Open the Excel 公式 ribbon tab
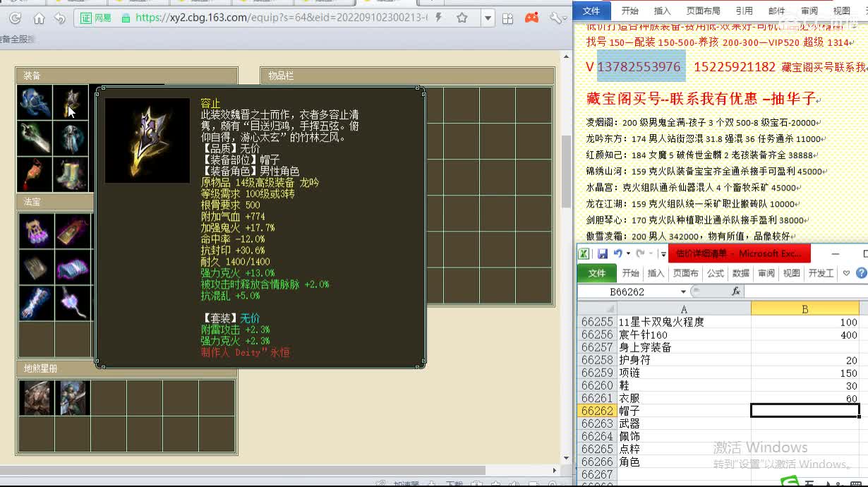868x487 pixels. (x=716, y=273)
